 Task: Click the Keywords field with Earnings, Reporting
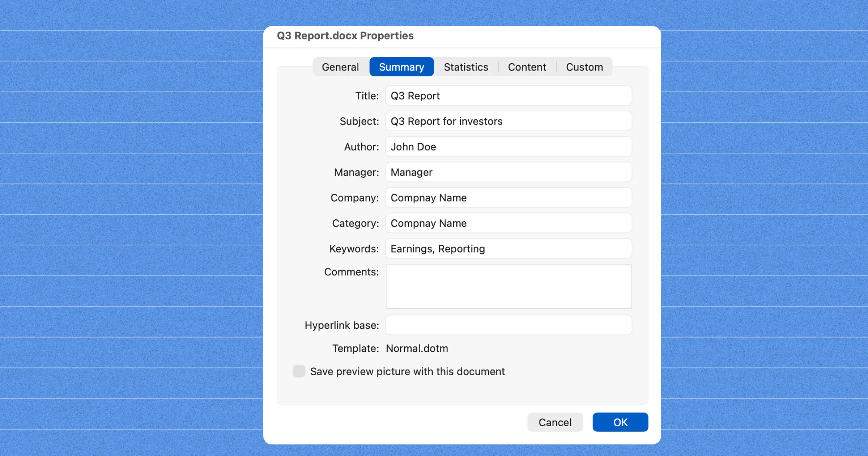pyautogui.click(x=509, y=249)
